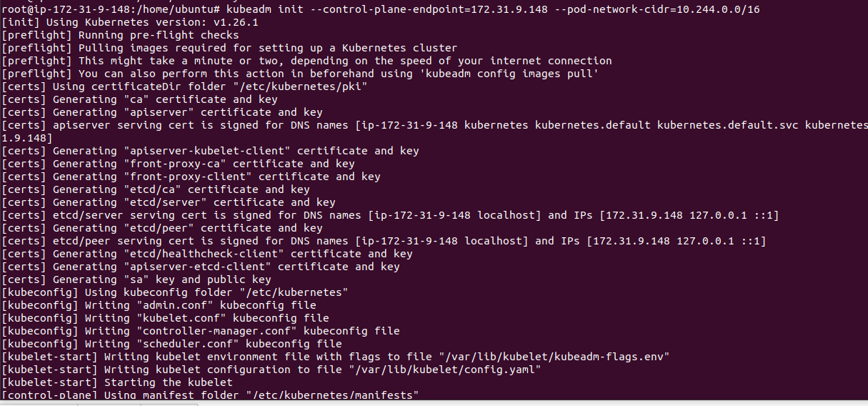Click the Generating "apiserver-kubelet-client" certificate line

click(210, 151)
